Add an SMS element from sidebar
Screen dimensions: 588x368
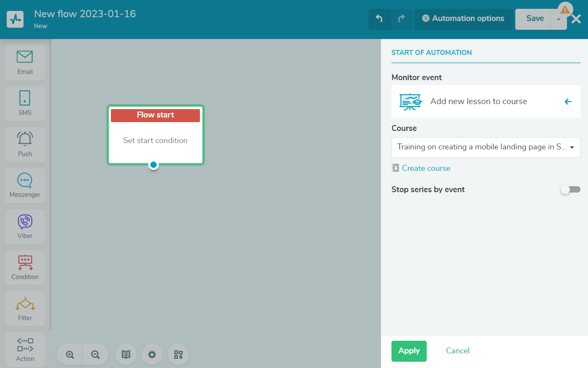click(x=25, y=103)
